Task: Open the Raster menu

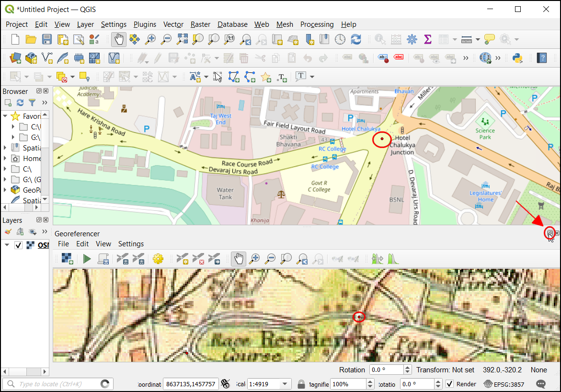Action: [x=200, y=24]
